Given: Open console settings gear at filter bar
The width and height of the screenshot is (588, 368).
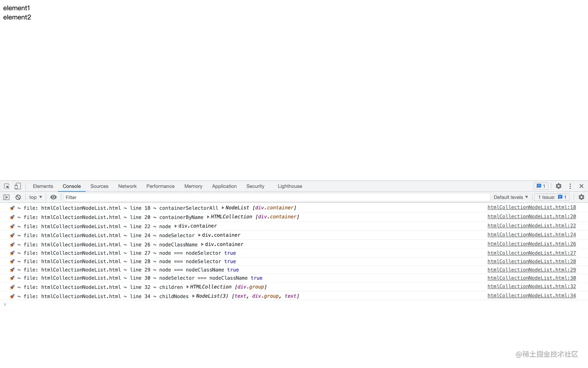Looking at the screenshot, I should [x=581, y=197].
